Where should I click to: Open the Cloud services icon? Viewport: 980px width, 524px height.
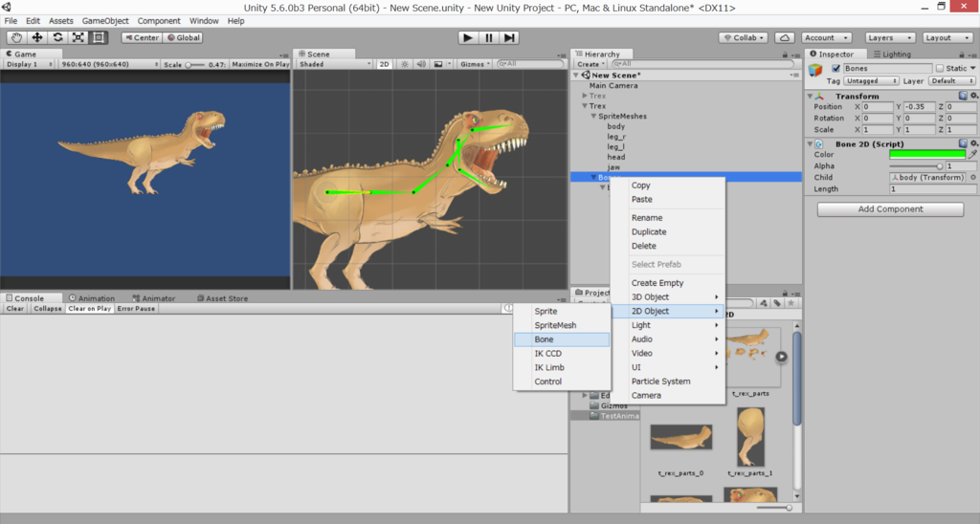click(785, 37)
